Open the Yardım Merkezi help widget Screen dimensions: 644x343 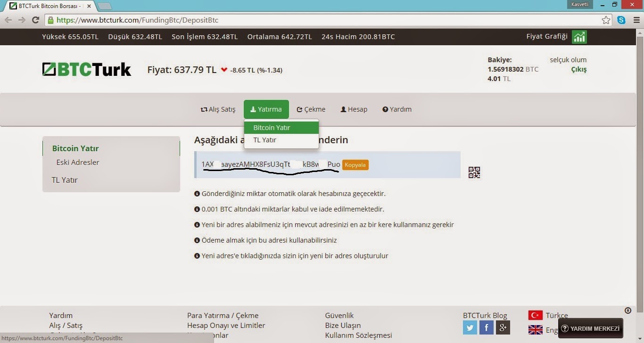coord(590,328)
